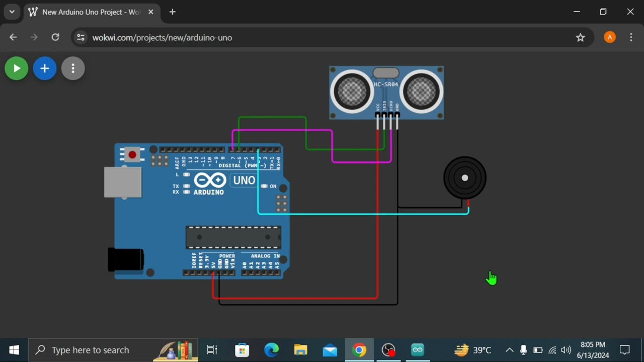Click the microphone tray icon
The image size is (644, 362).
(x=524, y=350)
